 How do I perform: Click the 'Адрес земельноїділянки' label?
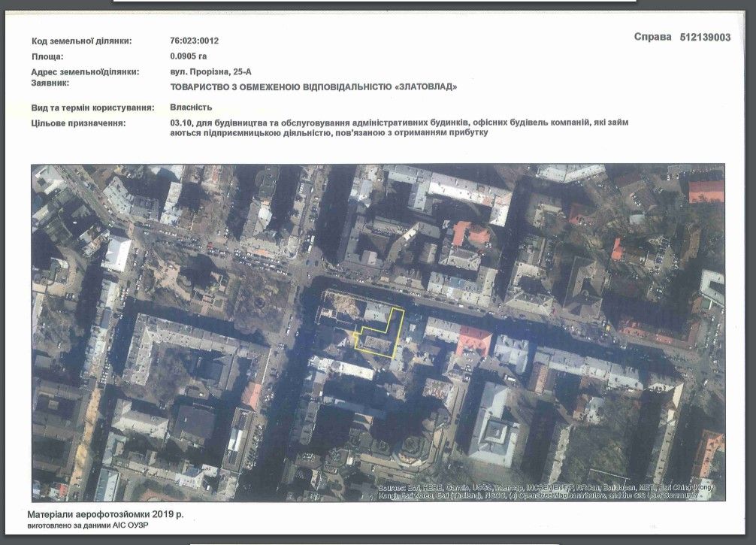coord(85,72)
